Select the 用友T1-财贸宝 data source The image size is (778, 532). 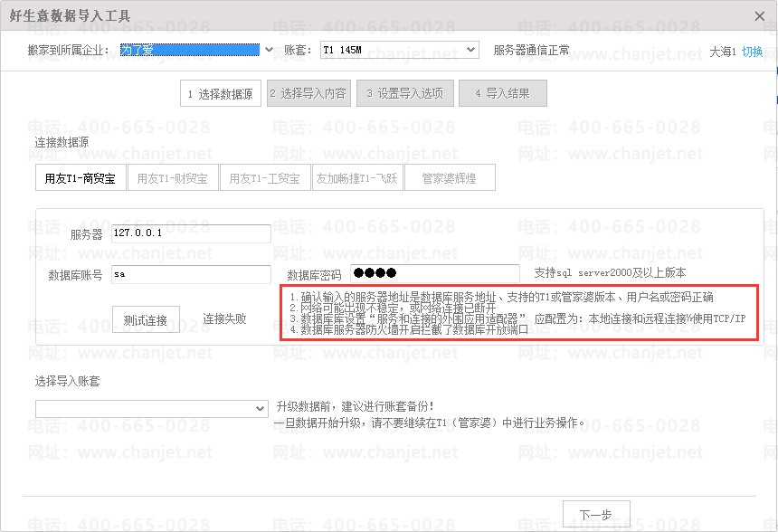tap(173, 178)
